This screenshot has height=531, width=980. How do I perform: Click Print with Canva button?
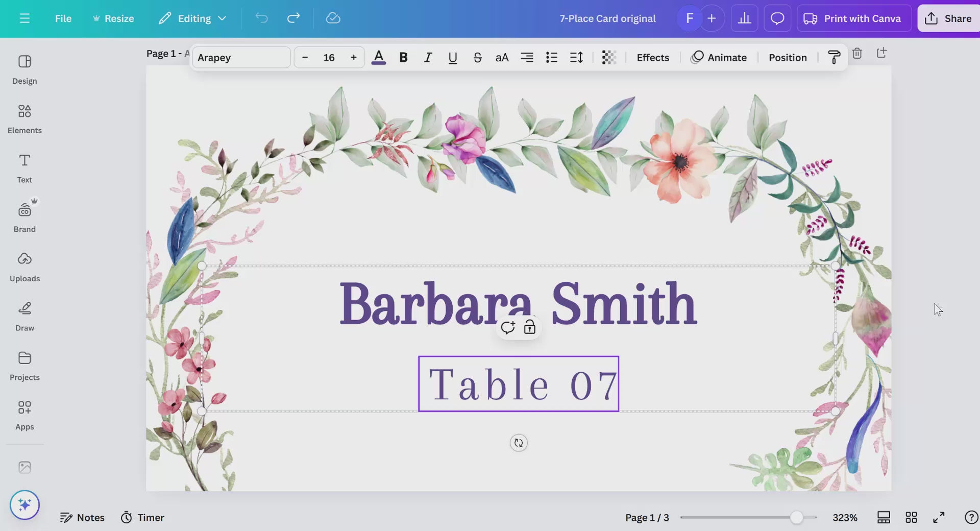[853, 18]
